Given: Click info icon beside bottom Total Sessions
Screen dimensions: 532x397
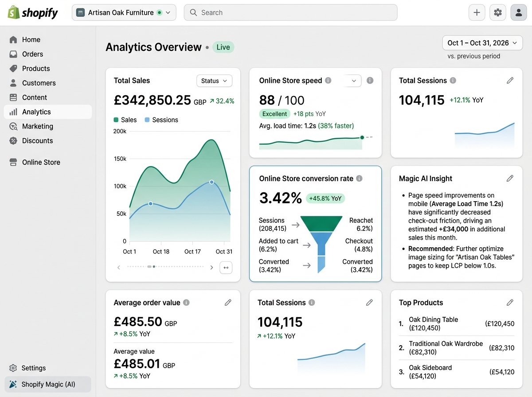Looking at the screenshot, I should 312,303.
